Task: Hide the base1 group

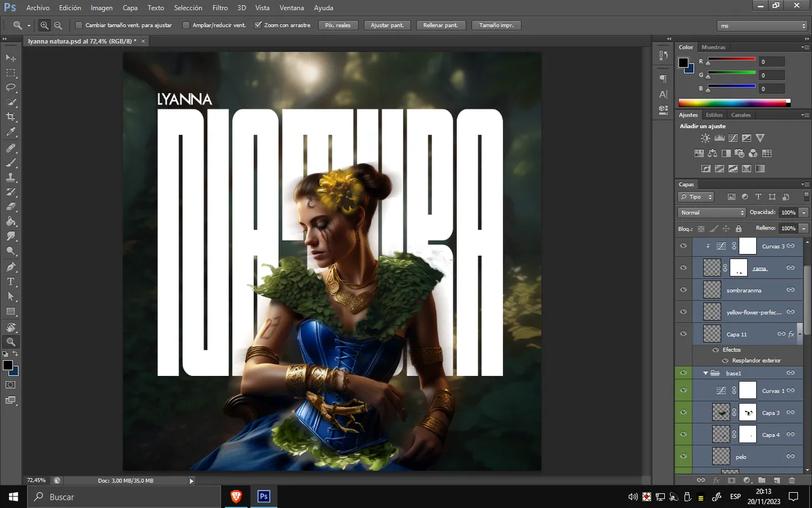Action: click(683, 373)
